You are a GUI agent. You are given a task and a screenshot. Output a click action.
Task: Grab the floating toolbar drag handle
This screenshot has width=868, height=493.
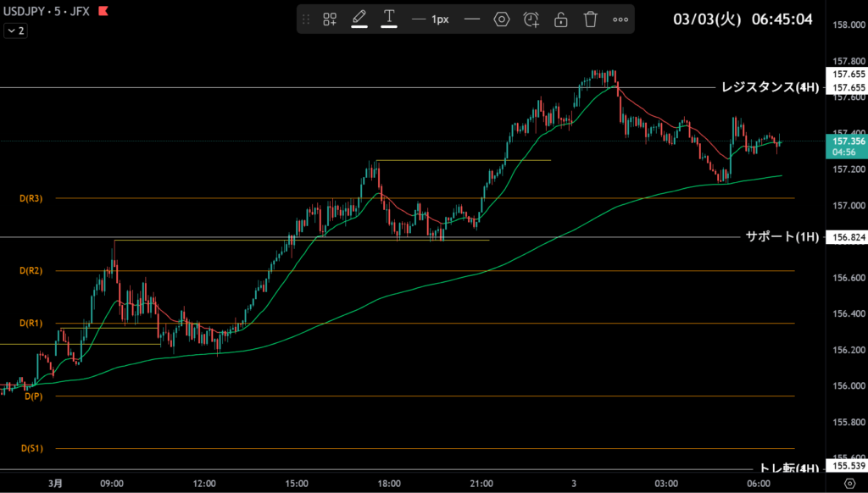coord(306,19)
